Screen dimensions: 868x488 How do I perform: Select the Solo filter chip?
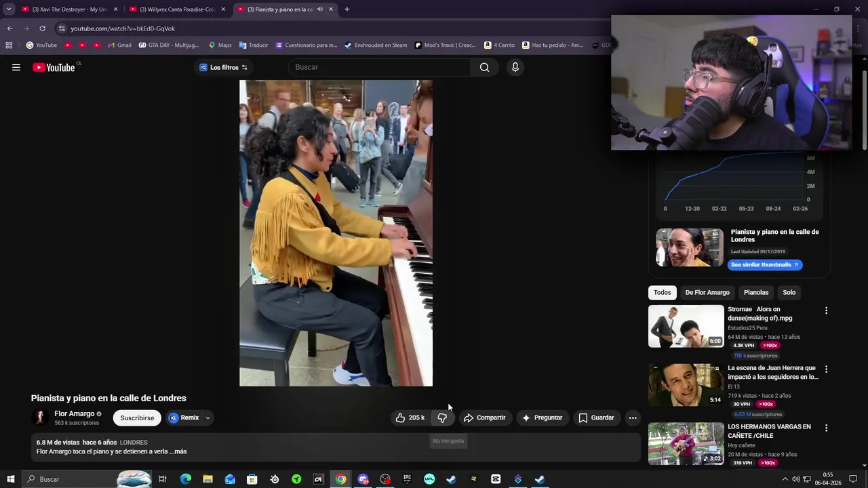point(789,292)
